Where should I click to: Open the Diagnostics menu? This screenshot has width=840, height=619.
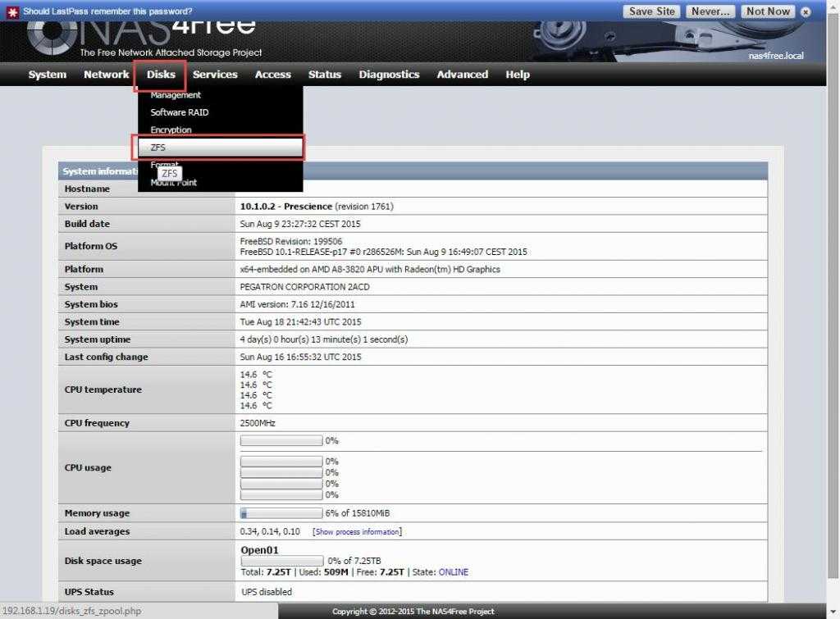(389, 75)
